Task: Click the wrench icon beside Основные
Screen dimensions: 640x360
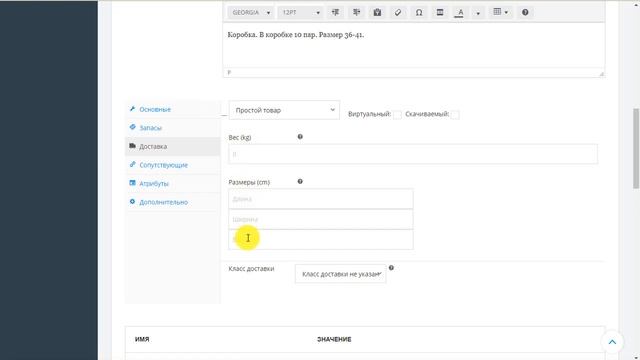Action: pos(132,109)
